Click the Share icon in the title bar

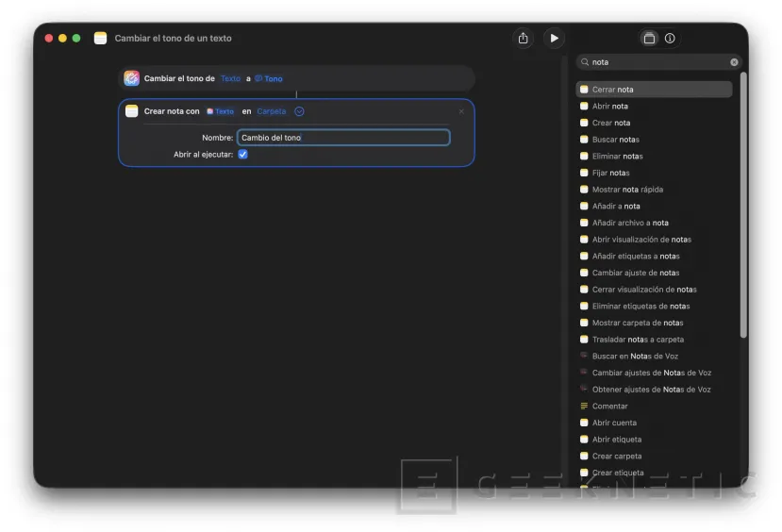(524, 38)
